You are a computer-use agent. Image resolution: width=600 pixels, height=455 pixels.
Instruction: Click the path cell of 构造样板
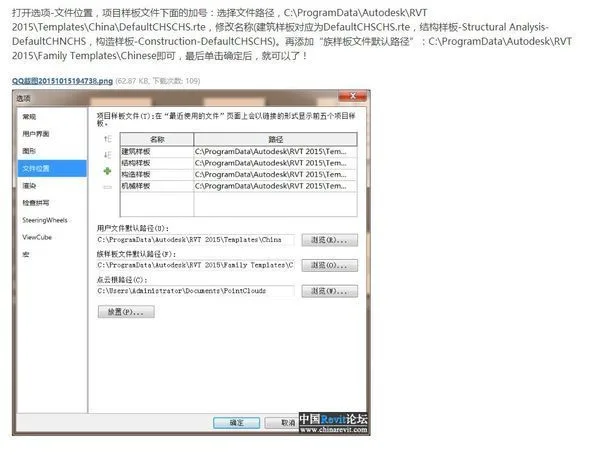[276, 174]
